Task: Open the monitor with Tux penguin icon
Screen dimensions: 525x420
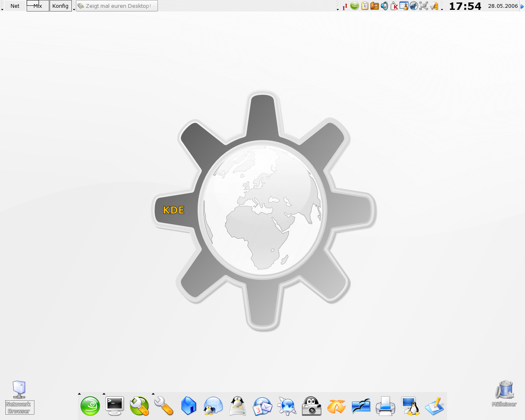Action: tap(410, 406)
